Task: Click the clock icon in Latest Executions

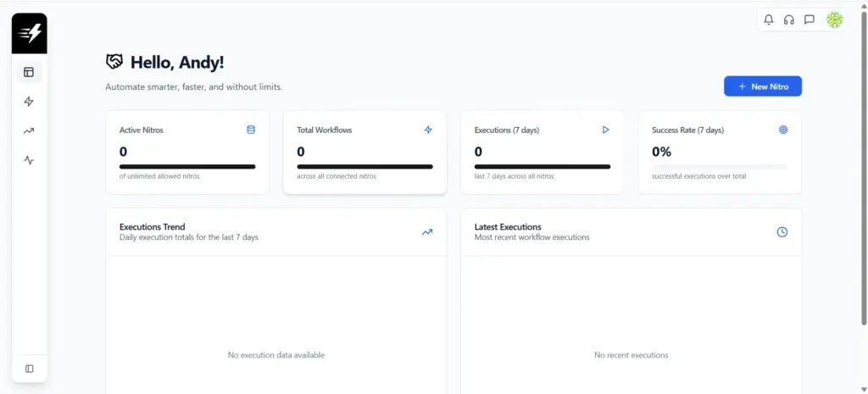Action: (782, 232)
